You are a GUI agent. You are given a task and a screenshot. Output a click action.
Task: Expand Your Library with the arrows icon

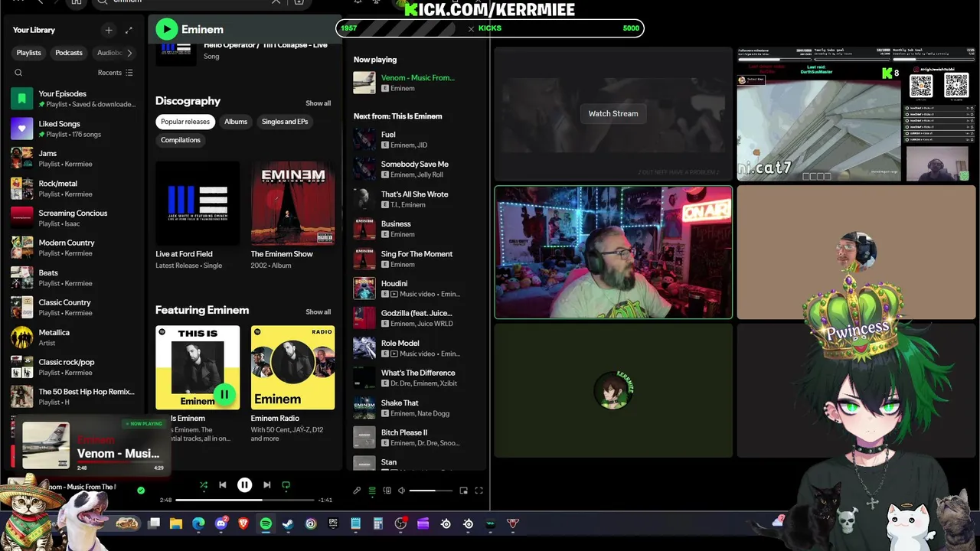coord(129,30)
